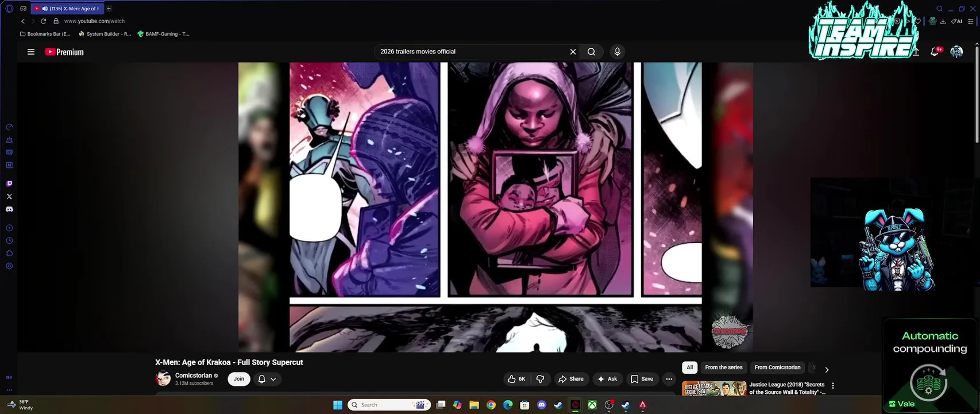Open the Bookmarks Bar folder
This screenshot has height=414, width=980.
45,34
